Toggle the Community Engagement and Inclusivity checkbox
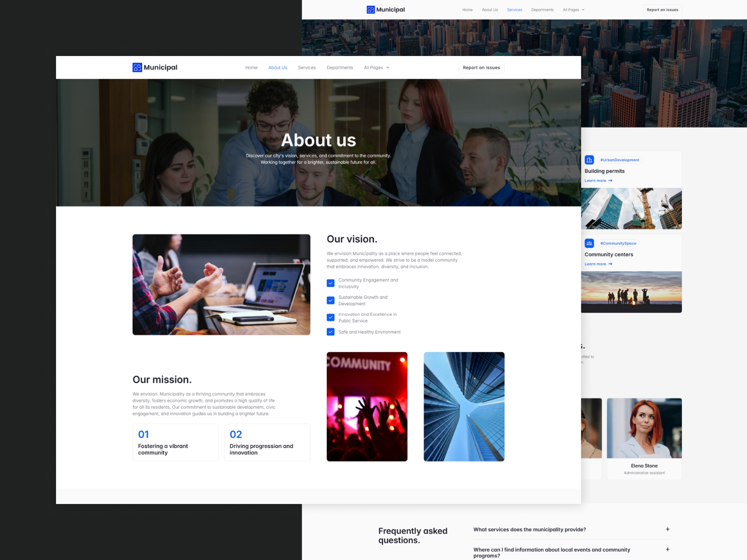The image size is (747, 560). (331, 283)
